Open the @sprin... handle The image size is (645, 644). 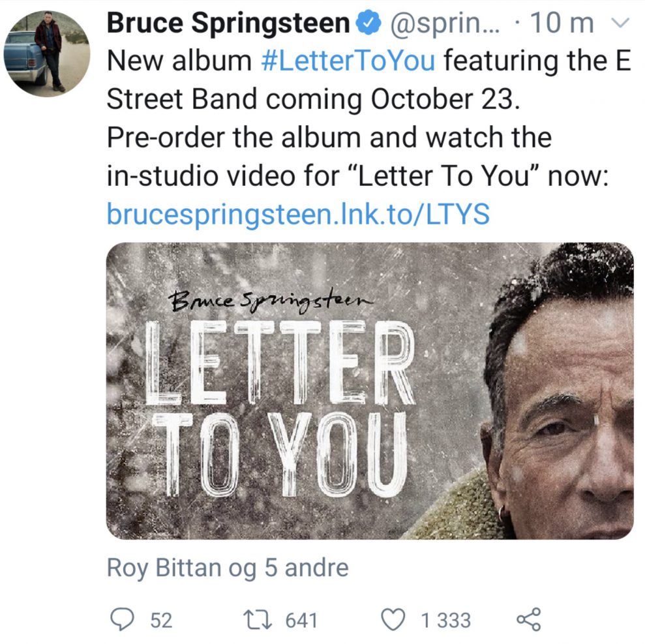coord(446,24)
